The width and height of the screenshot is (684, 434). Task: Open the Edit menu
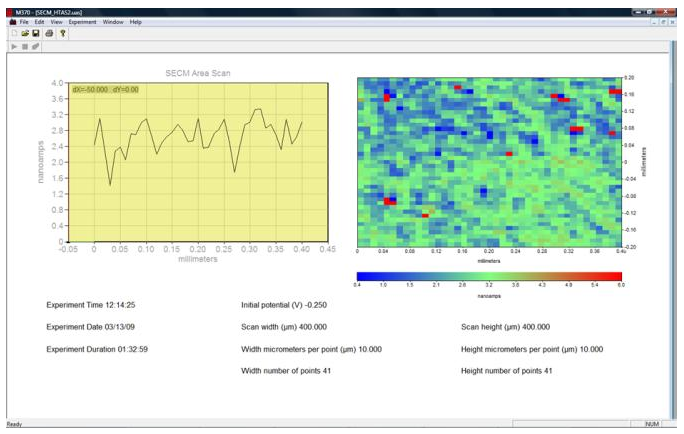click(x=39, y=21)
